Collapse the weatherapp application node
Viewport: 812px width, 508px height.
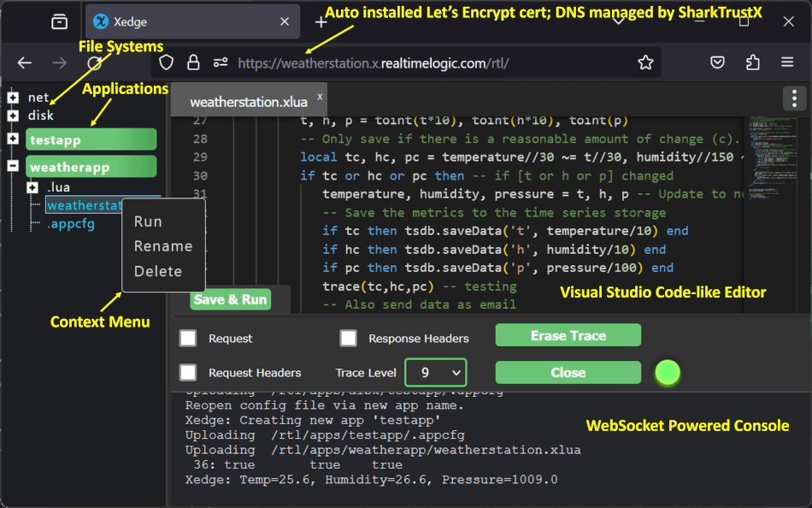point(13,166)
